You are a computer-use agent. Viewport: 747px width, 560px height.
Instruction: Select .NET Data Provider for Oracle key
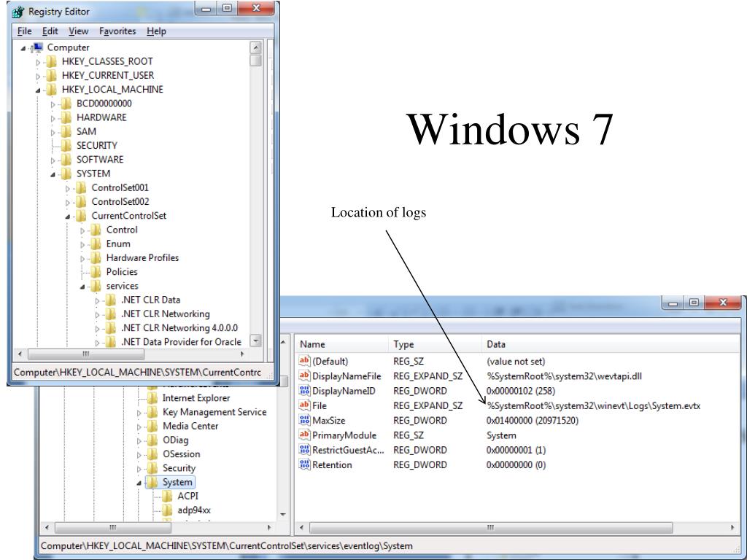[x=181, y=342]
